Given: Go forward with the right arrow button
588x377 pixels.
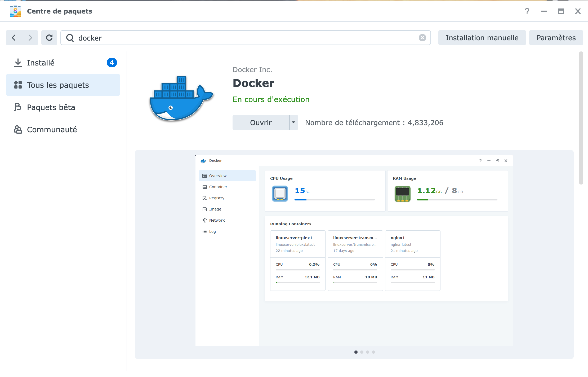Looking at the screenshot, I should click(x=30, y=38).
